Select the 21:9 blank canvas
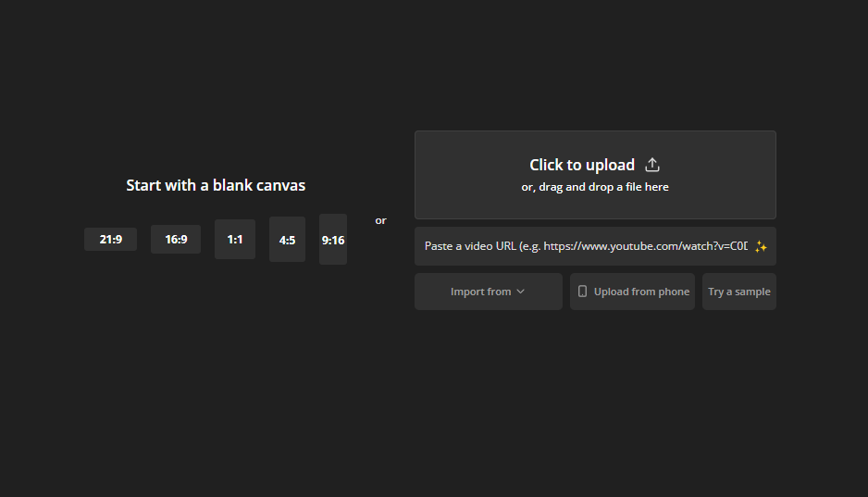Viewport: 868px width, 497px height. (111, 240)
